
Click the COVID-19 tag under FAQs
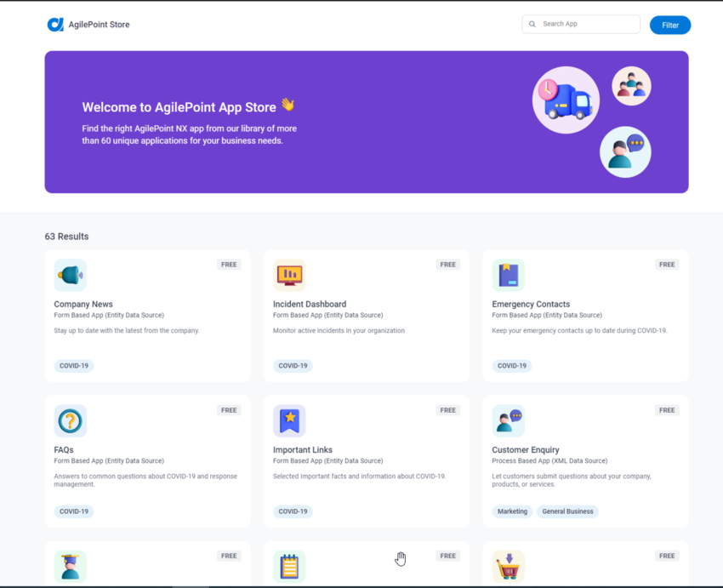click(73, 511)
